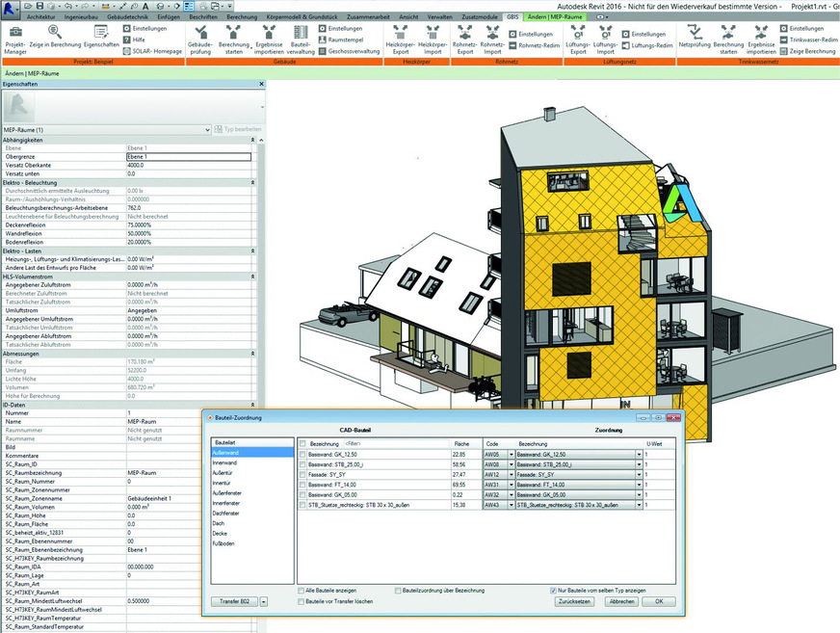840x633 pixels.
Task: Check Bauteile vor Transfer löschen
Action: [x=301, y=603]
